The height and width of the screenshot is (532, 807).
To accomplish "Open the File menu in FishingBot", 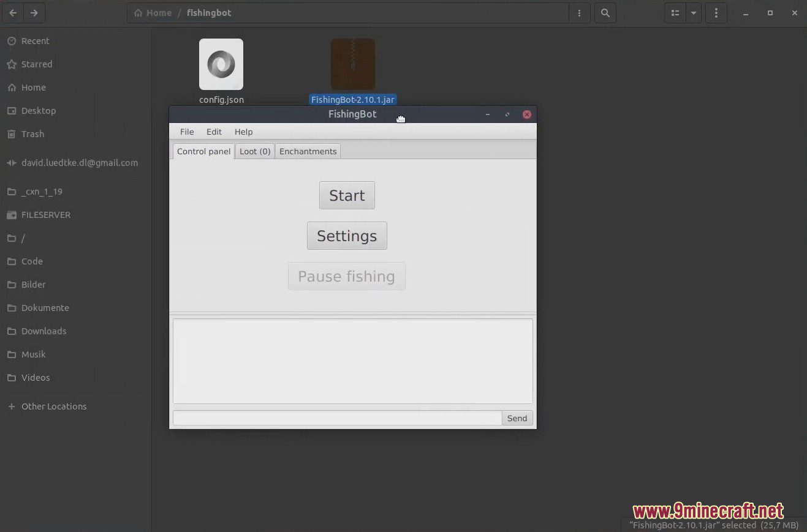I will click(187, 132).
